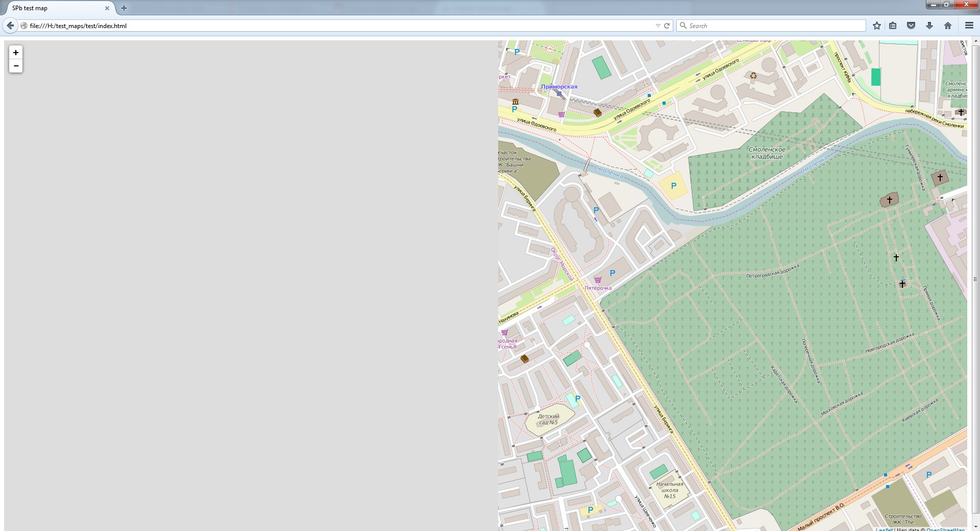This screenshot has width=980, height=531.
Task: Open the address bar history dropdown
Action: [657, 26]
